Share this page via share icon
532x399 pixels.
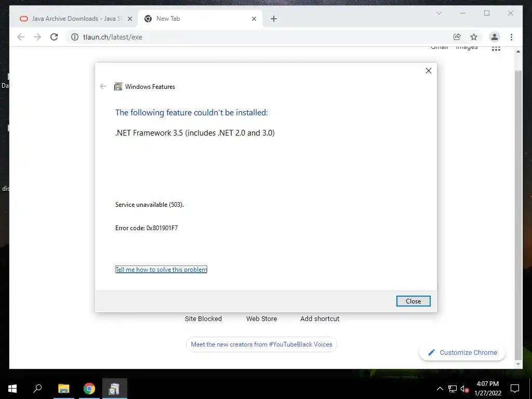457,37
